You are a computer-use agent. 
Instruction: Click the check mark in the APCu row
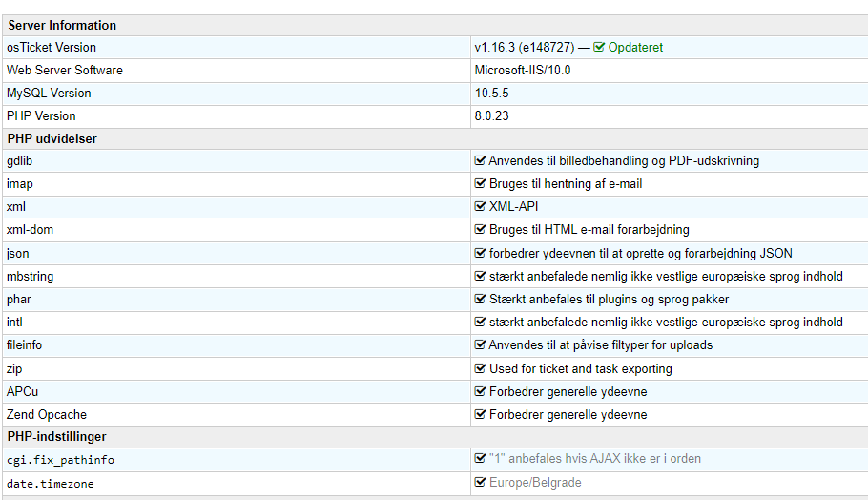click(x=481, y=391)
